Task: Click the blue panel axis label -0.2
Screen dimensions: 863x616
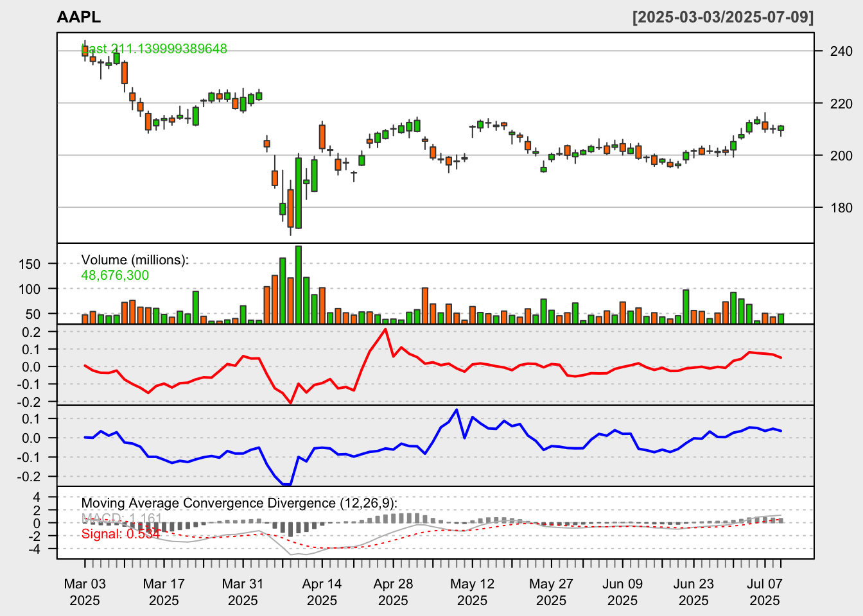Action: 28,477
